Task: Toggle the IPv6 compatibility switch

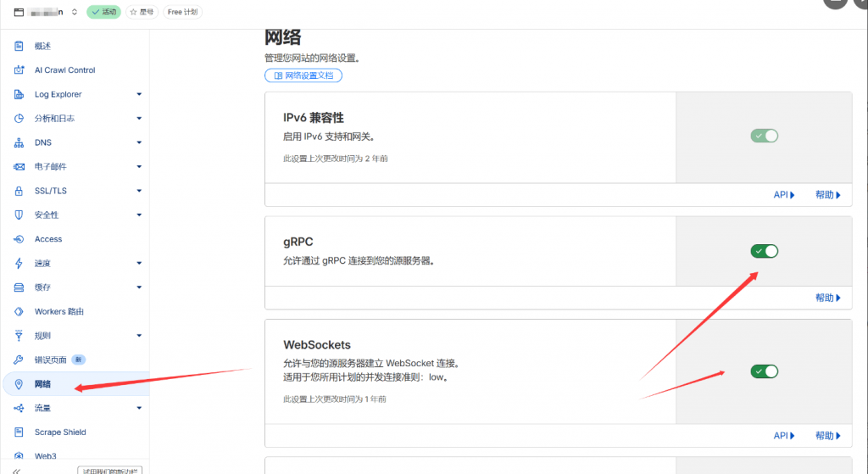Action: [x=764, y=136]
